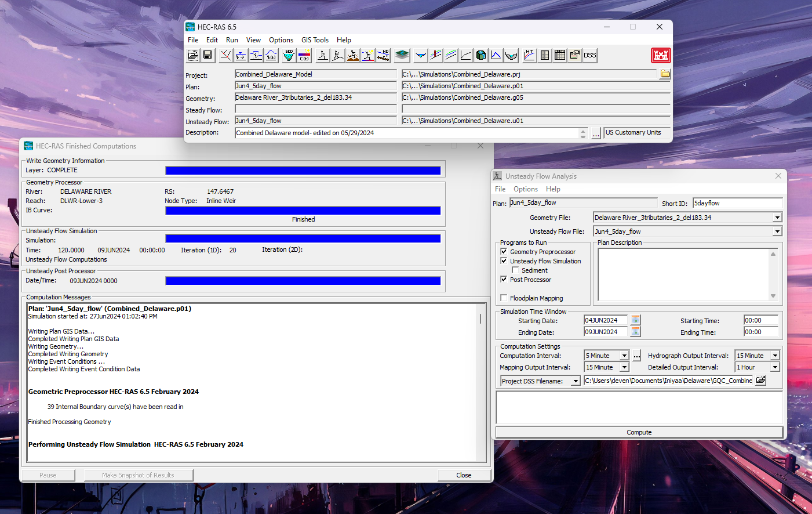The image size is (812, 514).
Task: Open the SED sediment data editor icon
Action: pos(289,55)
